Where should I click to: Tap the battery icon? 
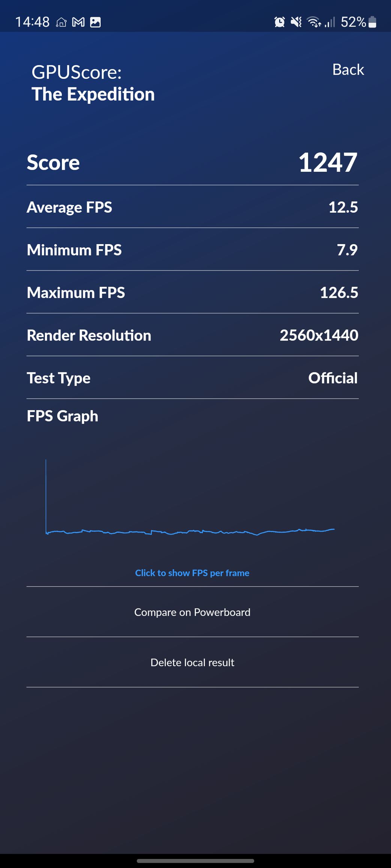(x=372, y=22)
